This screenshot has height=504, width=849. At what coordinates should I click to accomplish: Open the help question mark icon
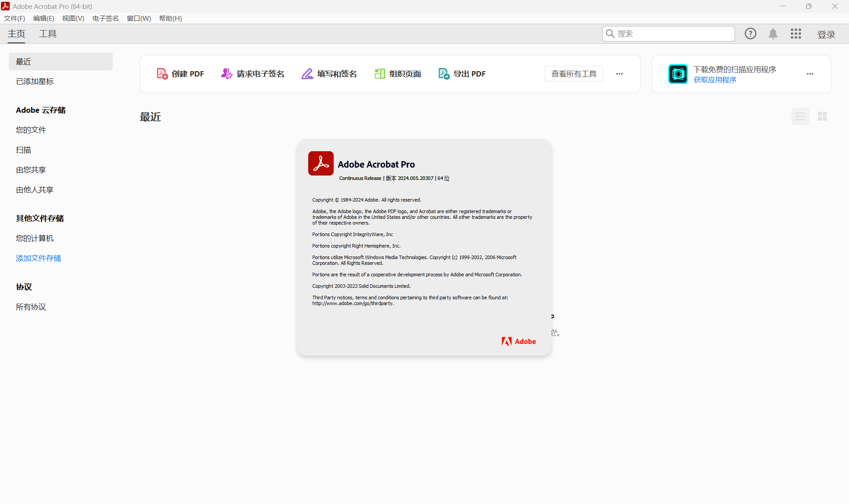(x=750, y=34)
